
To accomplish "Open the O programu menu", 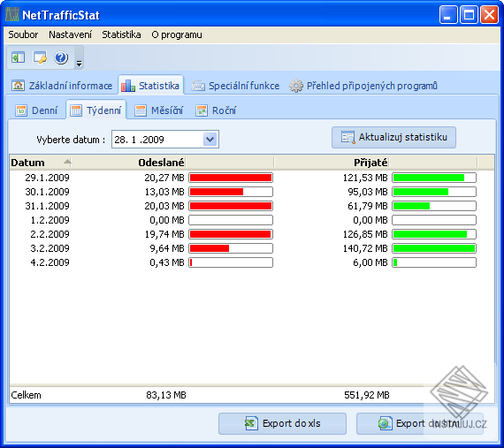I will tap(177, 34).
